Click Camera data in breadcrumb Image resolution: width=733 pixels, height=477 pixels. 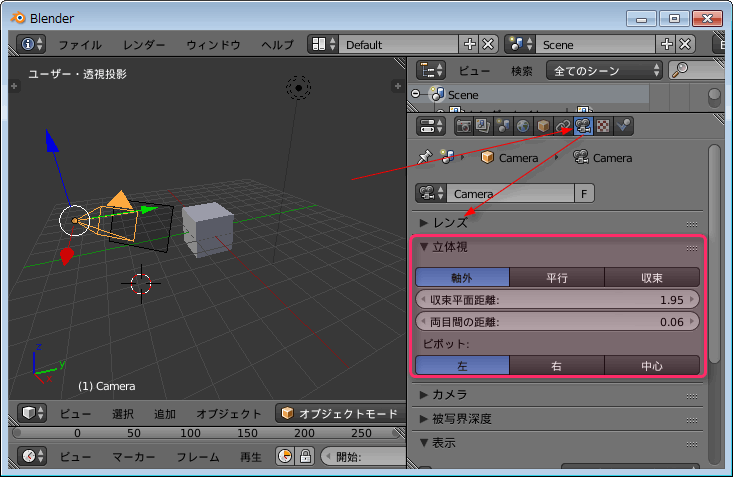tap(603, 158)
